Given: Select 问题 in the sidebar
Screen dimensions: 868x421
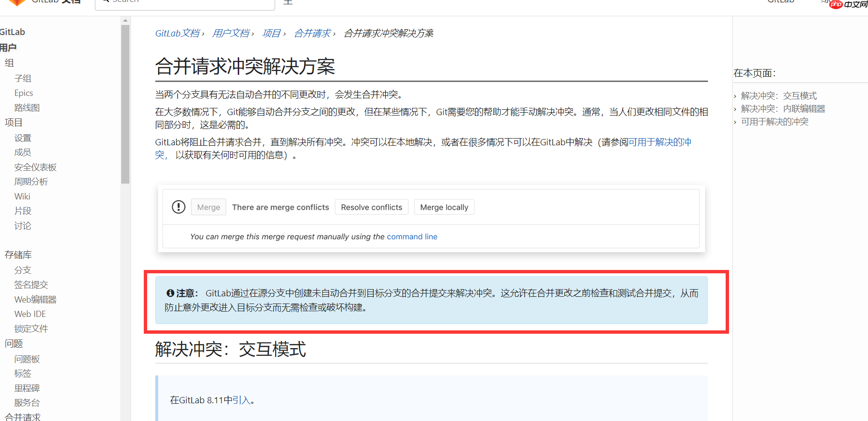Looking at the screenshot, I should pos(13,344).
